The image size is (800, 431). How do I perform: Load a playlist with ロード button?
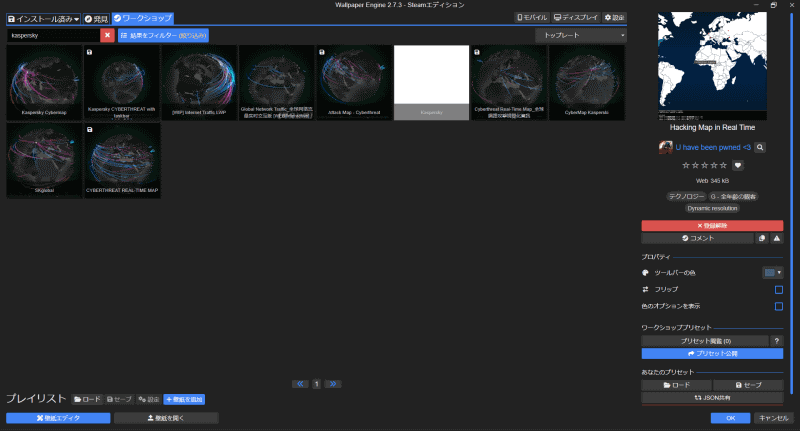pos(87,399)
